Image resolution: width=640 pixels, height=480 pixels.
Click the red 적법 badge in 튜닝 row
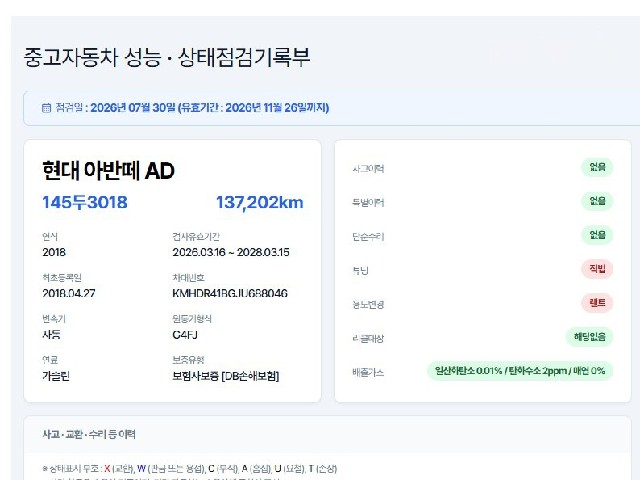597,269
